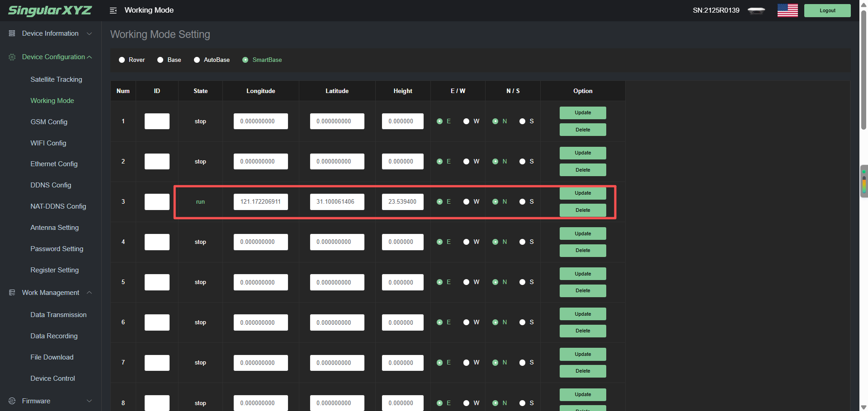The height and width of the screenshot is (411, 868).
Task: Open Working Mode page in sidebar
Action: (x=52, y=101)
